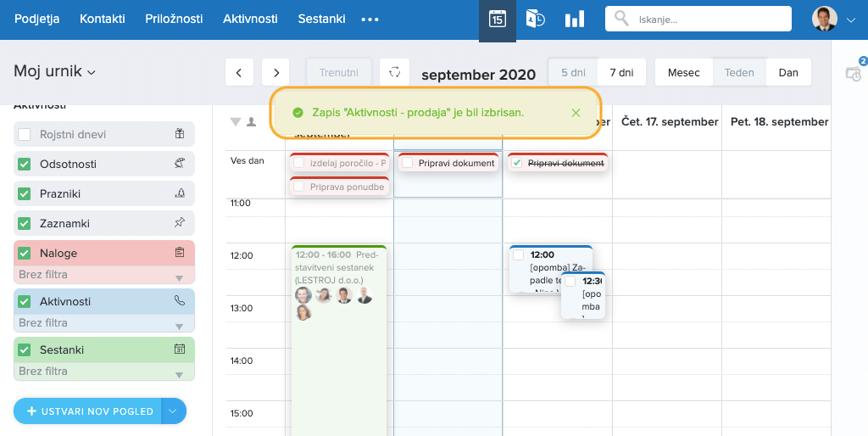Screen dimensions: 868x436
Task: Uncheck the Aktivnosti checkbox
Action: tap(25, 301)
